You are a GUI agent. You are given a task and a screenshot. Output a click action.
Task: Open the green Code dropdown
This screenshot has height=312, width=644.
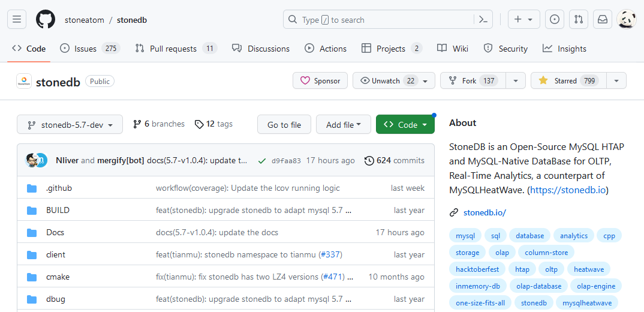[x=405, y=125]
